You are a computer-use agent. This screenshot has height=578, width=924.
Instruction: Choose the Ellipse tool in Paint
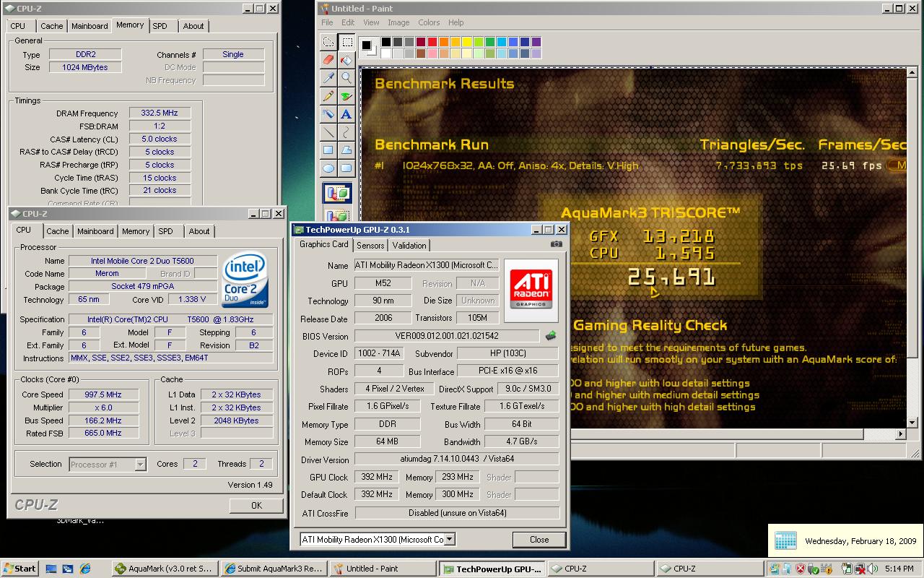[328, 168]
